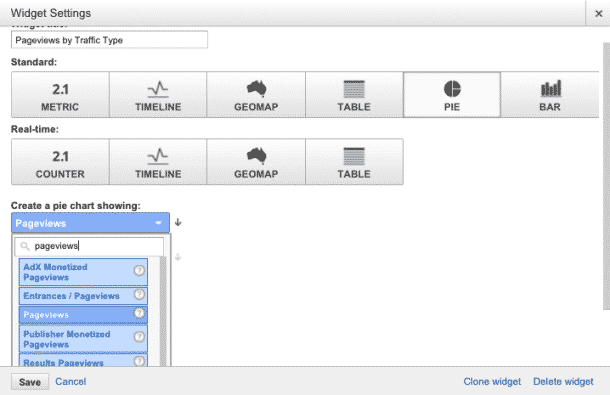Close the Widget Settings dialog
Viewport: 610px width, 395px height.
(599, 14)
